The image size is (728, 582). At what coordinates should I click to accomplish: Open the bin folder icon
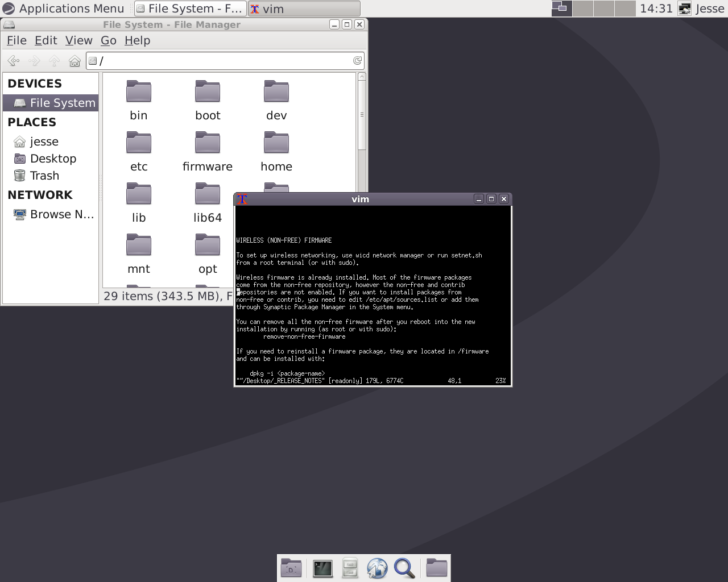(x=139, y=92)
